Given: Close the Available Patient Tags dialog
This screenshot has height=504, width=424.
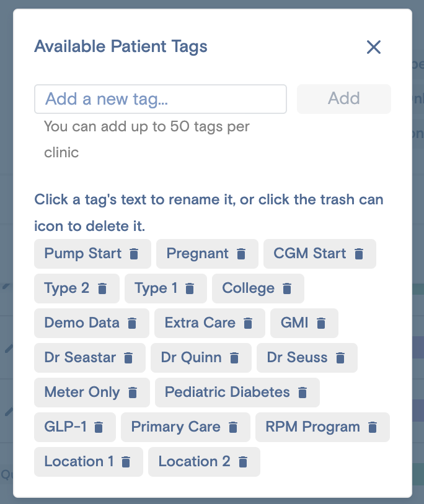Looking at the screenshot, I should pos(374,47).
